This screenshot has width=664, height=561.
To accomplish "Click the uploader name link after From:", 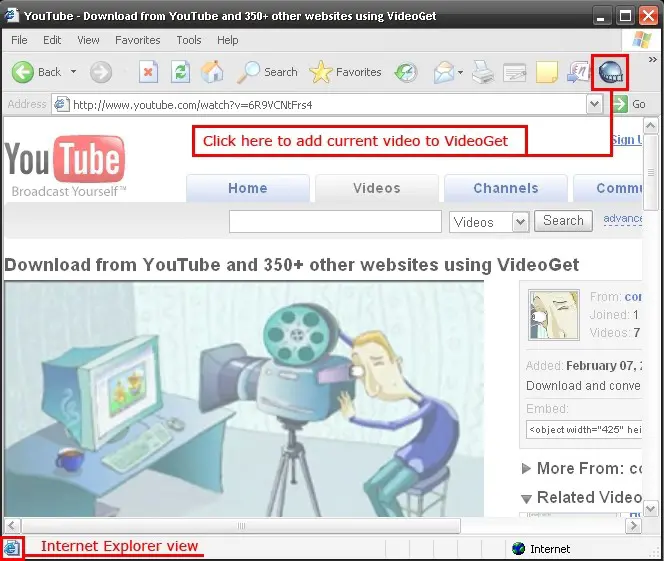I will [633, 297].
